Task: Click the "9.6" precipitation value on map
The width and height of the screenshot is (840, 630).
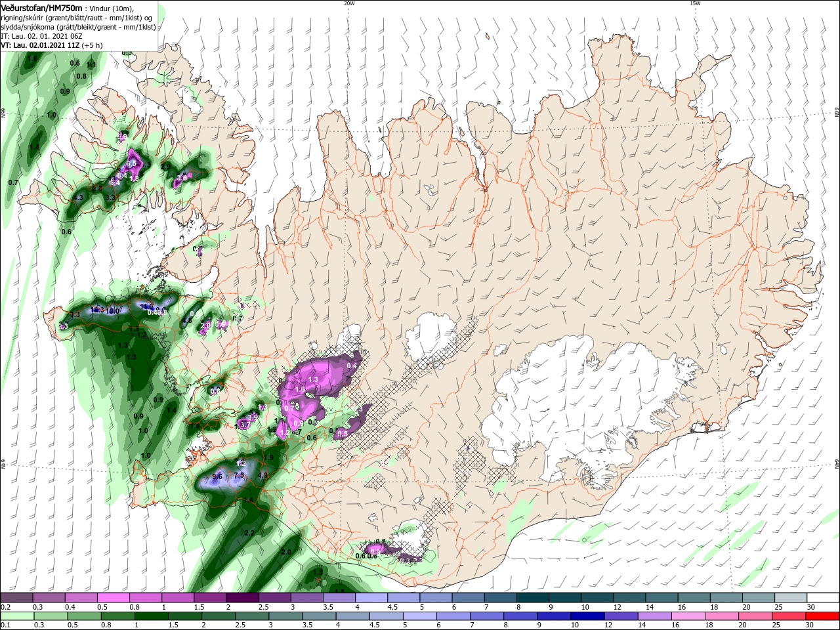Action: 218,476
